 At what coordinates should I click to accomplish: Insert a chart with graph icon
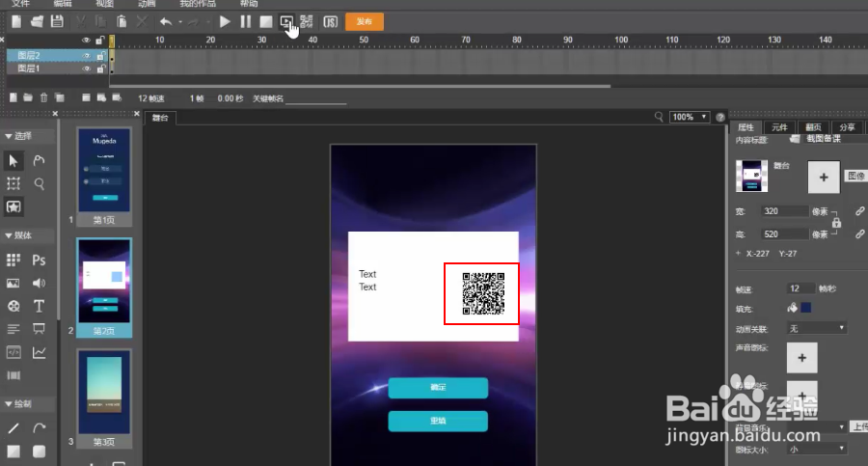click(x=39, y=352)
